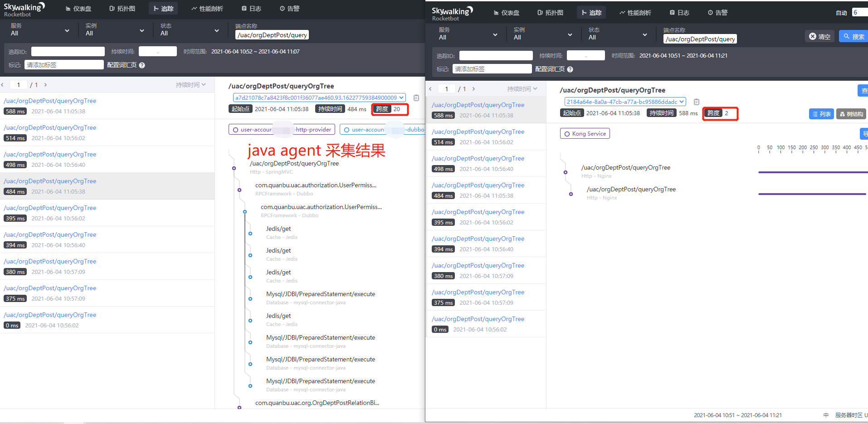Open the help icon beside 配置词汇页 in left window
Image resolution: width=868 pixels, height=424 pixels.
pyautogui.click(x=142, y=65)
